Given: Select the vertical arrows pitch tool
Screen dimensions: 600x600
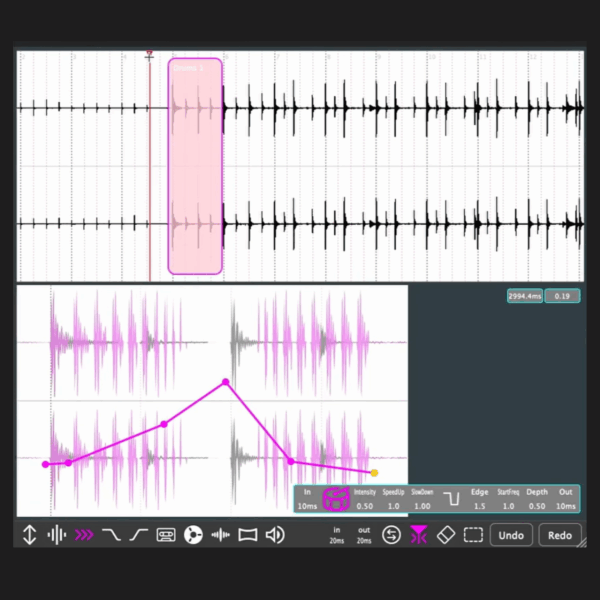Looking at the screenshot, I should pyautogui.click(x=29, y=535).
